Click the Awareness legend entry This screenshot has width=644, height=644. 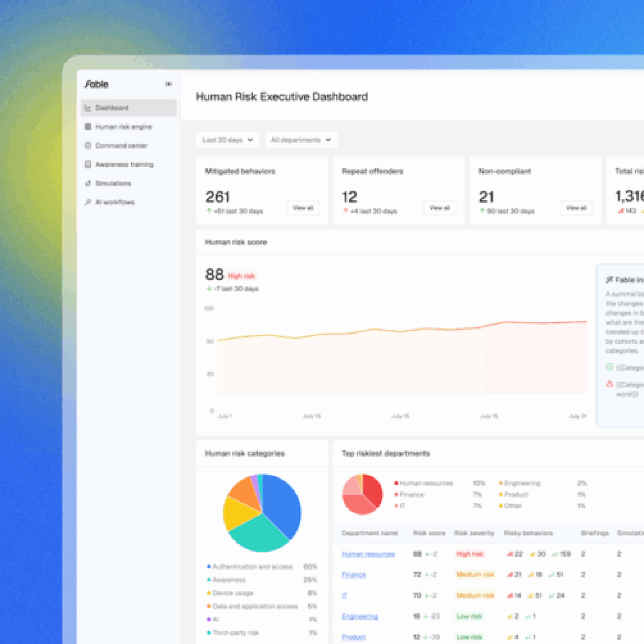pos(262,580)
